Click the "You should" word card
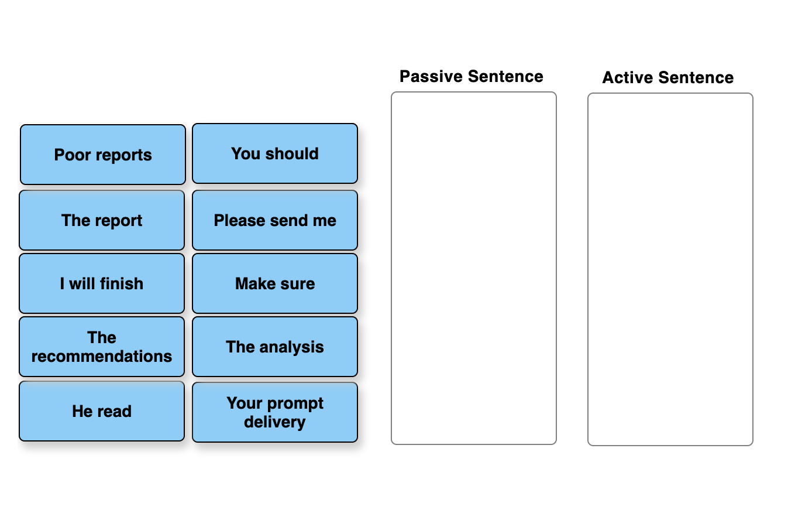 274,153
